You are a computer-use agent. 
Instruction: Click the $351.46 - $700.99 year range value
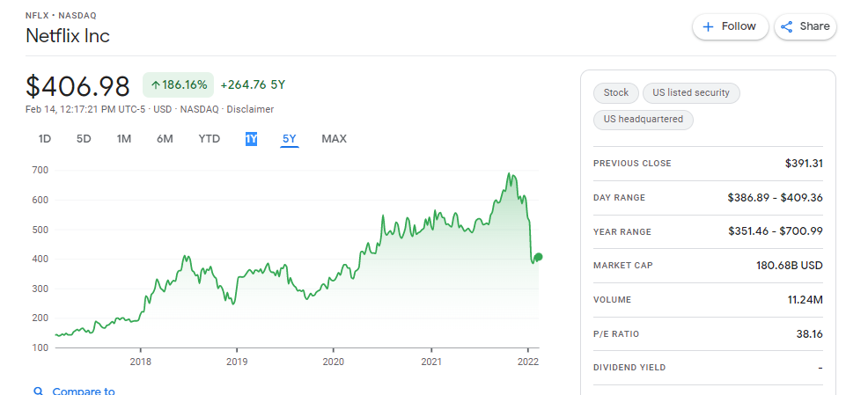(x=776, y=231)
